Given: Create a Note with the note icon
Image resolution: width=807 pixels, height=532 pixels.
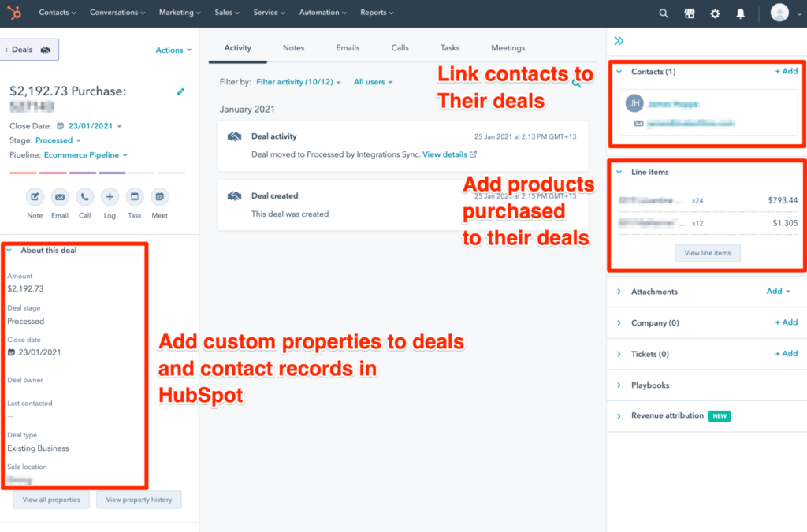Looking at the screenshot, I should (35, 196).
